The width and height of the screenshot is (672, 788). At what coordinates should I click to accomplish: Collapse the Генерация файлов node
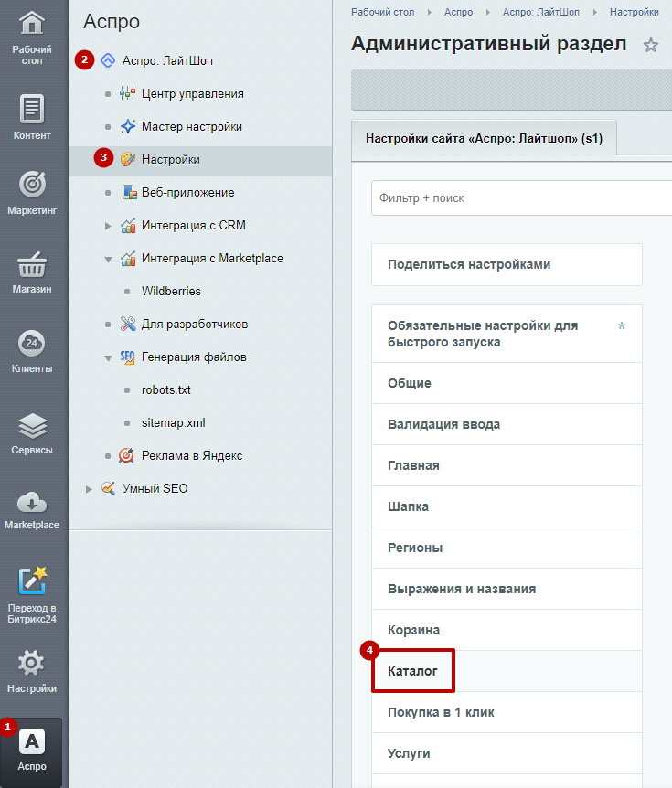click(x=108, y=358)
